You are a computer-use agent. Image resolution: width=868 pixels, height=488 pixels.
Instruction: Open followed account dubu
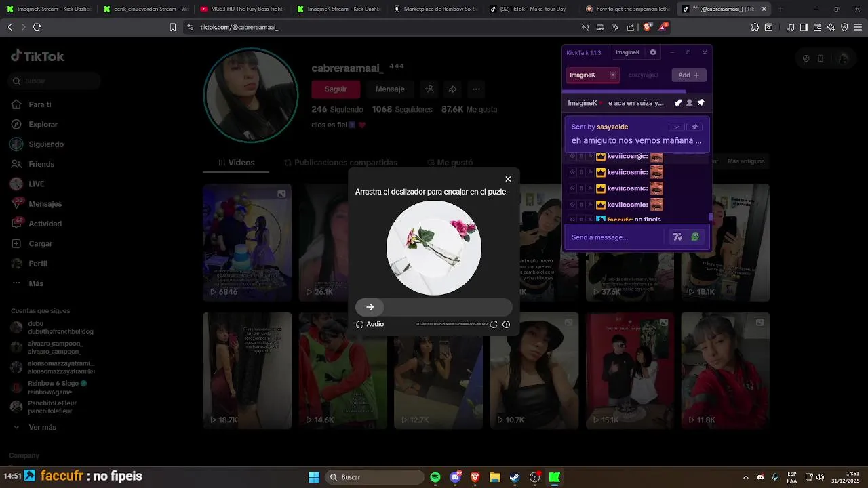(x=52, y=327)
